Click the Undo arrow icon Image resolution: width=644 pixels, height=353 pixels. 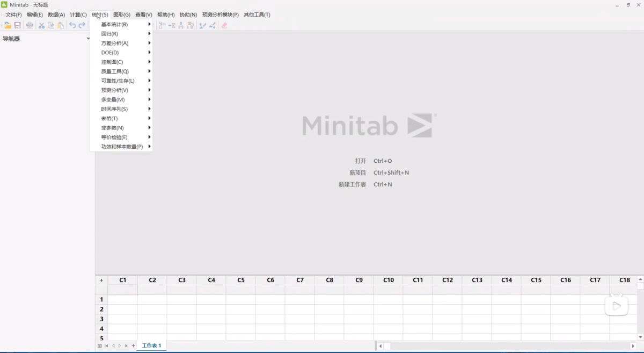pyautogui.click(x=72, y=25)
